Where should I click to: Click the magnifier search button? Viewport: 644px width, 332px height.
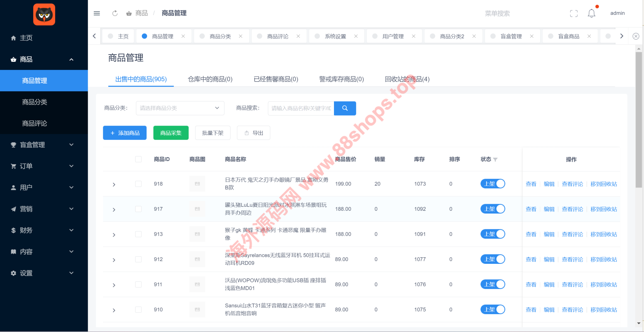(345, 108)
